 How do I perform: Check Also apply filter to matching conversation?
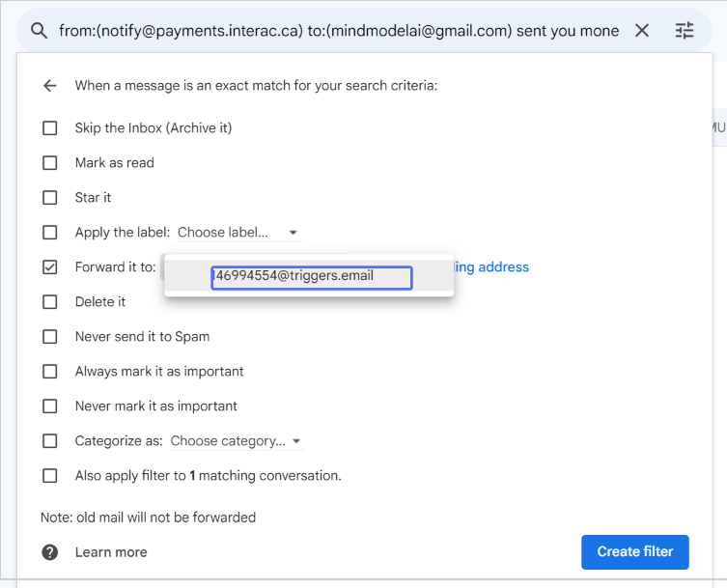coord(49,476)
